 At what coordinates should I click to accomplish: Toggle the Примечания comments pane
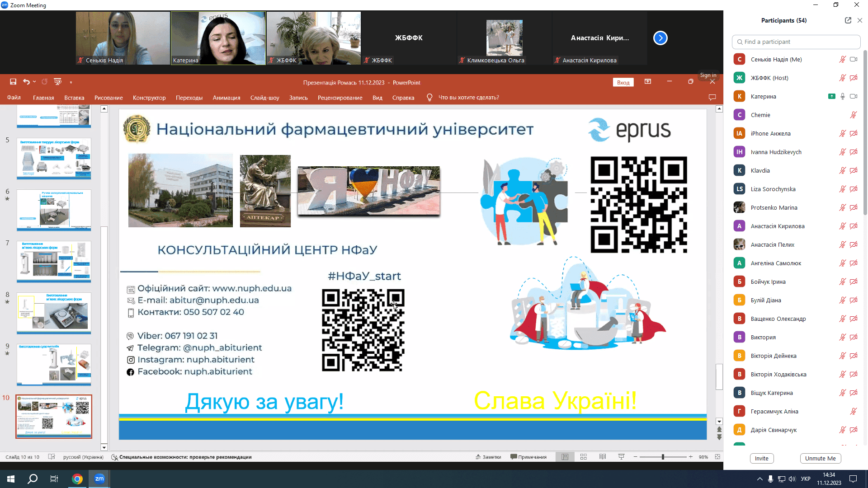(528, 457)
